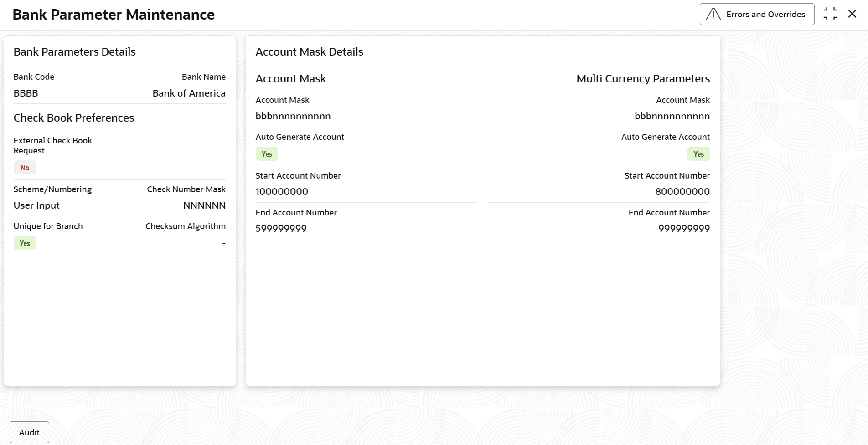The width and height of the screenshot is (868, 445).
Task: Select the Bank Code value BBBB
Action: point(26,93)
